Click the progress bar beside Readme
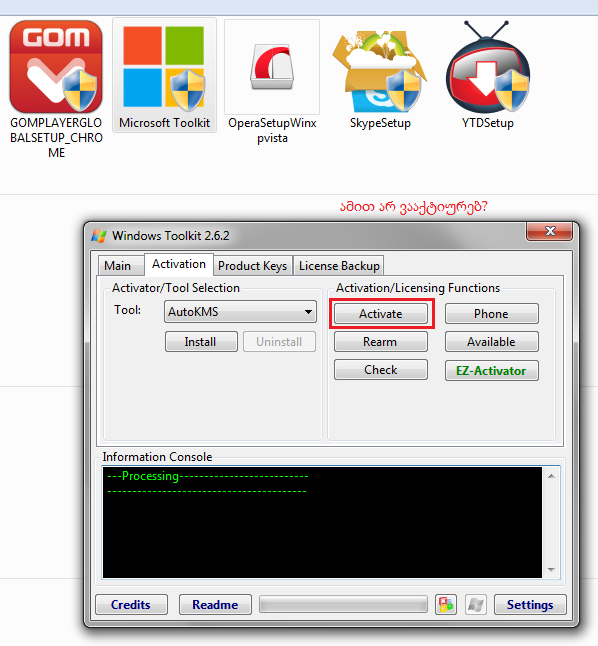 coord(343,605)
